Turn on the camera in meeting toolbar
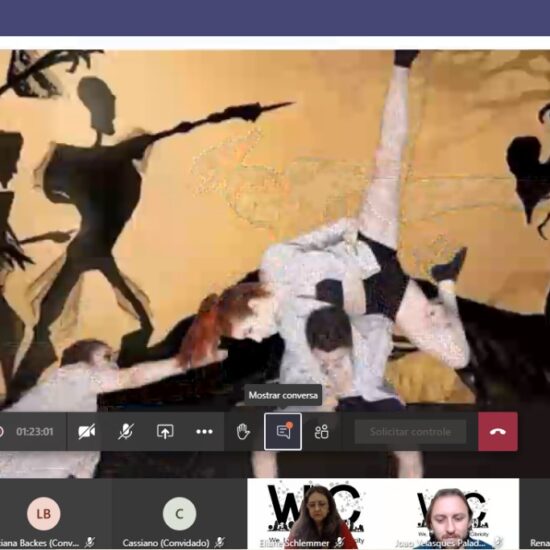 click(86, 431)
